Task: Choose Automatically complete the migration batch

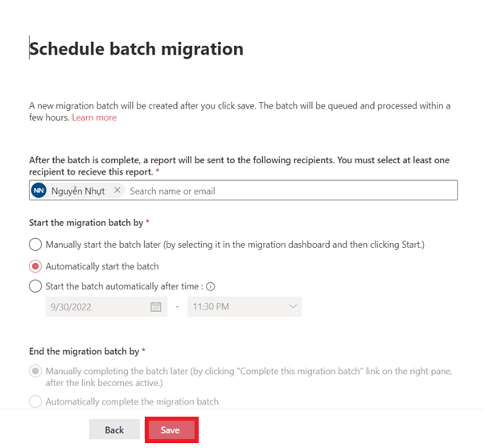Action: click(35, 401)
